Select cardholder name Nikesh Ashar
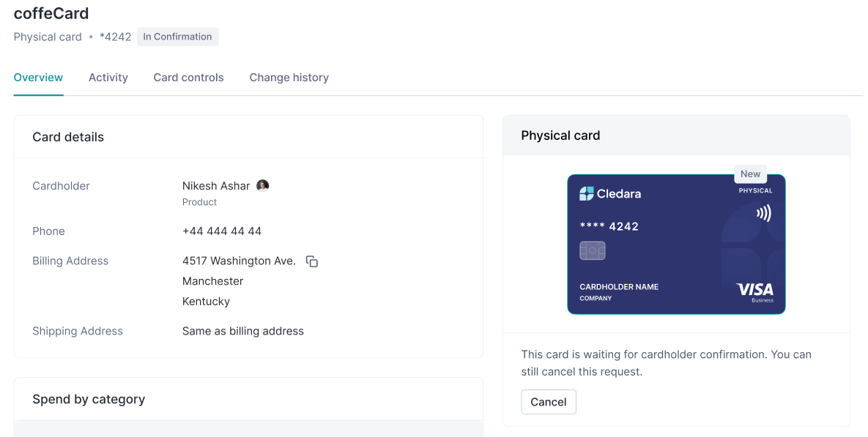This screenshot has width=868, height=437. (x=216, y=186)
